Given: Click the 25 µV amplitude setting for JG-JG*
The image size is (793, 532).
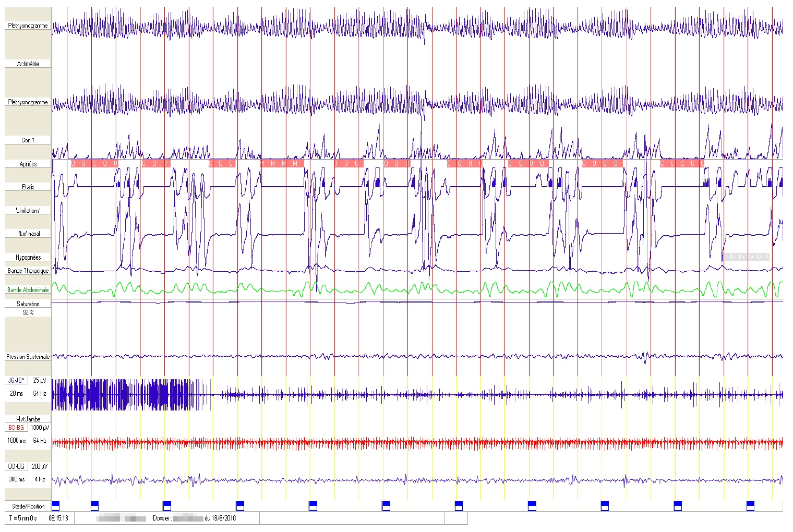Looking at the screenshot, I should pyautogui.click(x=38, y=381).
